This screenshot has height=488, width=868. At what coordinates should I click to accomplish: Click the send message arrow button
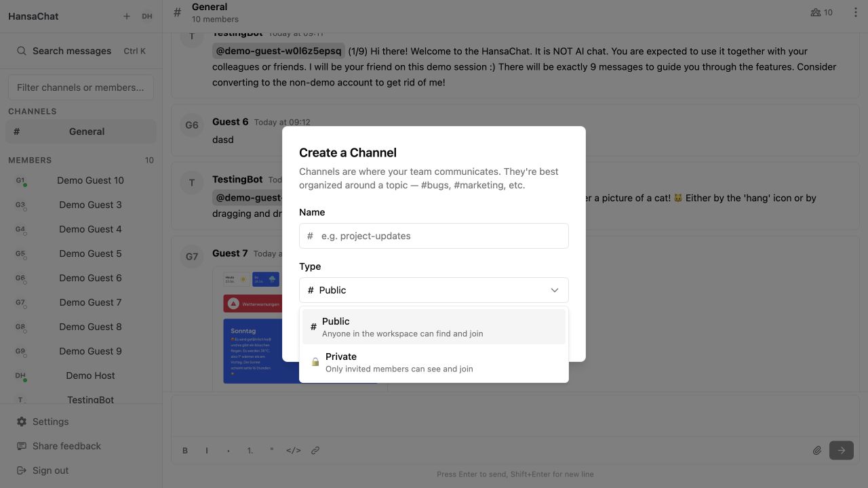[842, 450]
